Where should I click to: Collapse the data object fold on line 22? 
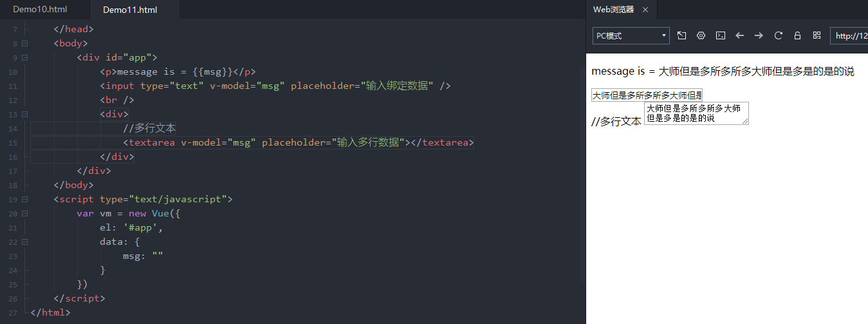tap(25, 242)
